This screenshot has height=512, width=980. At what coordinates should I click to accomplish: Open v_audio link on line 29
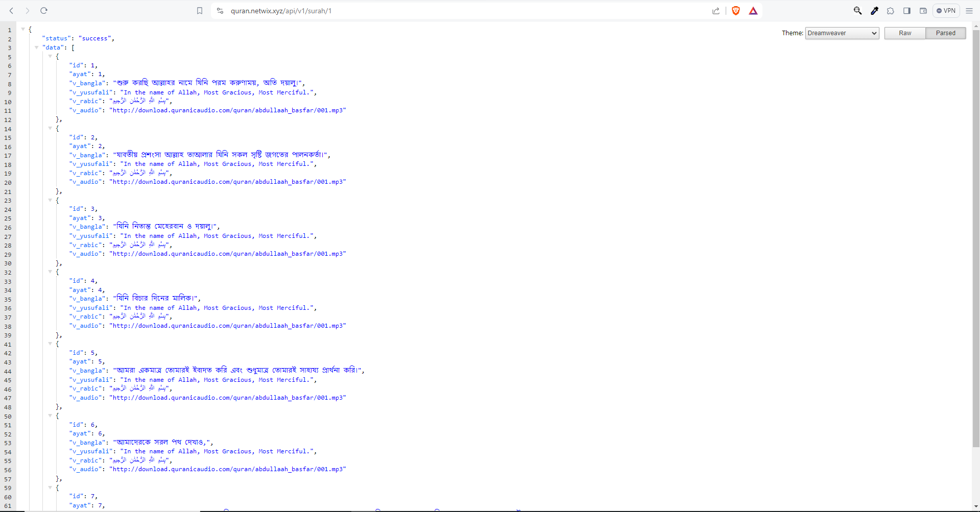click(x=227, y=254)
